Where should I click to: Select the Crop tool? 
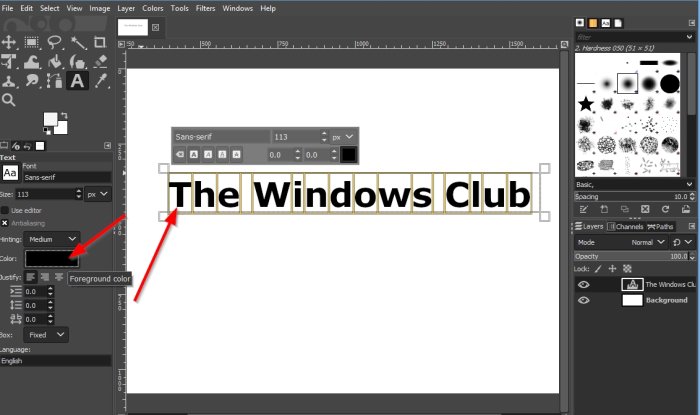click(100, 42)
